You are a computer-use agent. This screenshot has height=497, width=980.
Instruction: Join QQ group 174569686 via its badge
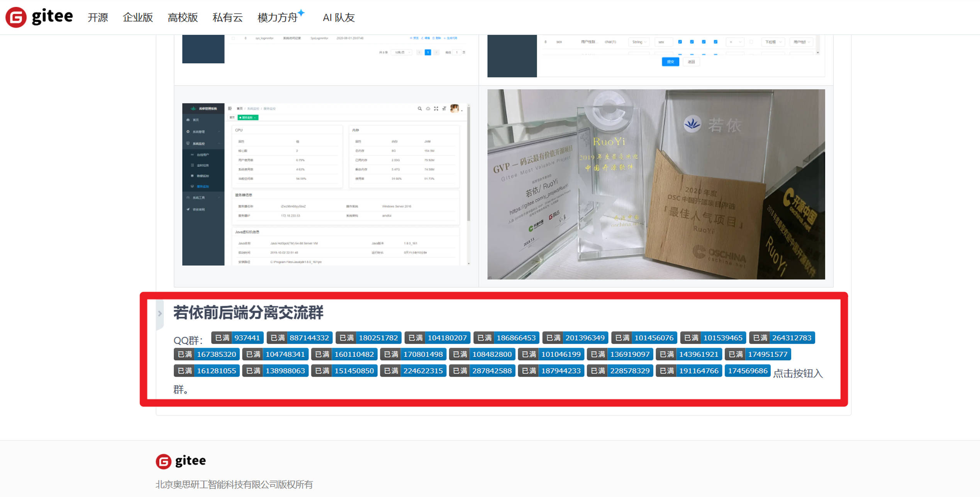click(x=747, y=371)
